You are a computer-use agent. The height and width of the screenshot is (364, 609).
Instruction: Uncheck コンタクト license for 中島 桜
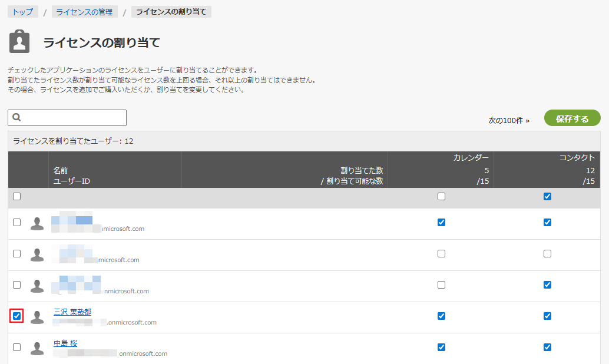click(547, 348)
